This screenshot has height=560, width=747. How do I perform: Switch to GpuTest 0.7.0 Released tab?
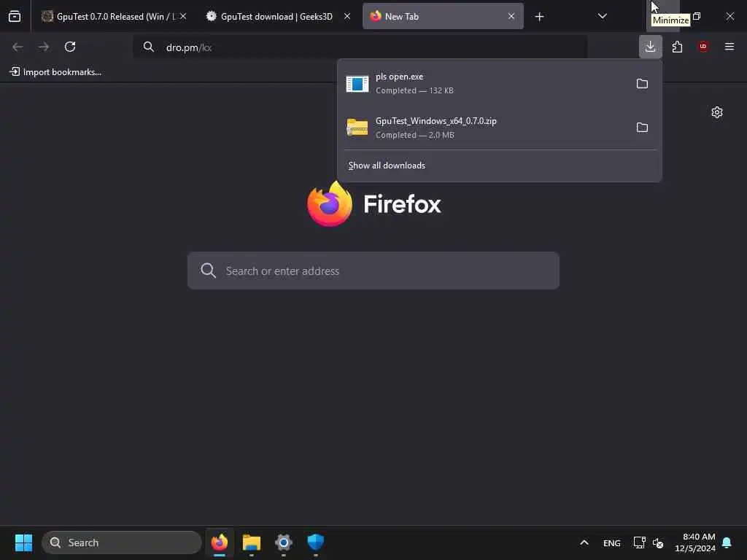pos(109,17)
